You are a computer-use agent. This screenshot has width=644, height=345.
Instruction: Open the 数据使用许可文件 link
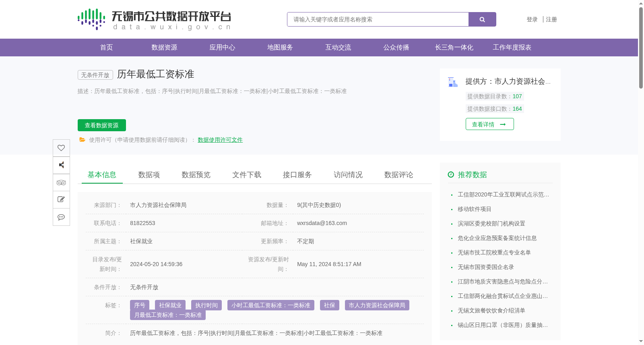[x=220, y=140]
